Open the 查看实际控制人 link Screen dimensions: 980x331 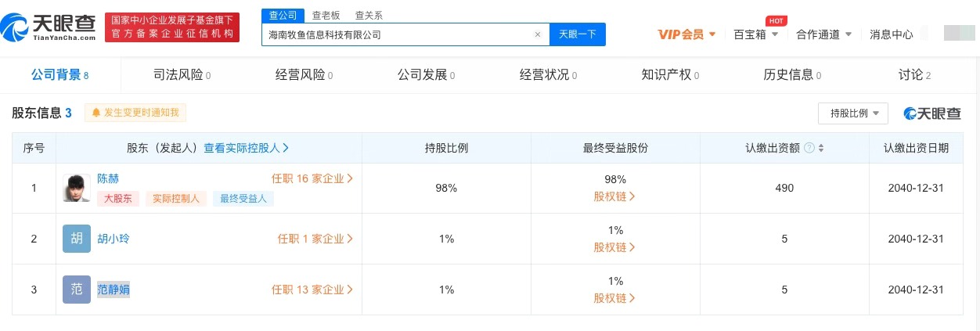[x=247, y=148]
